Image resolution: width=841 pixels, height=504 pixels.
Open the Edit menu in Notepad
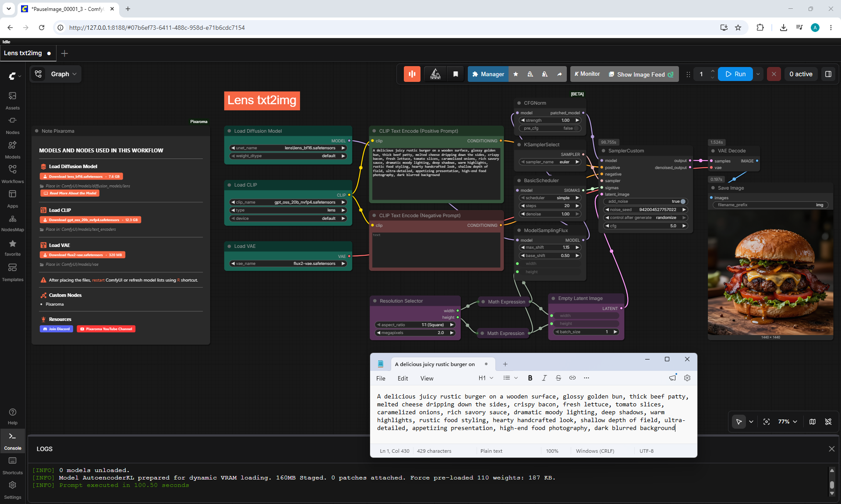pyautogui.click(x=403, y=378)
